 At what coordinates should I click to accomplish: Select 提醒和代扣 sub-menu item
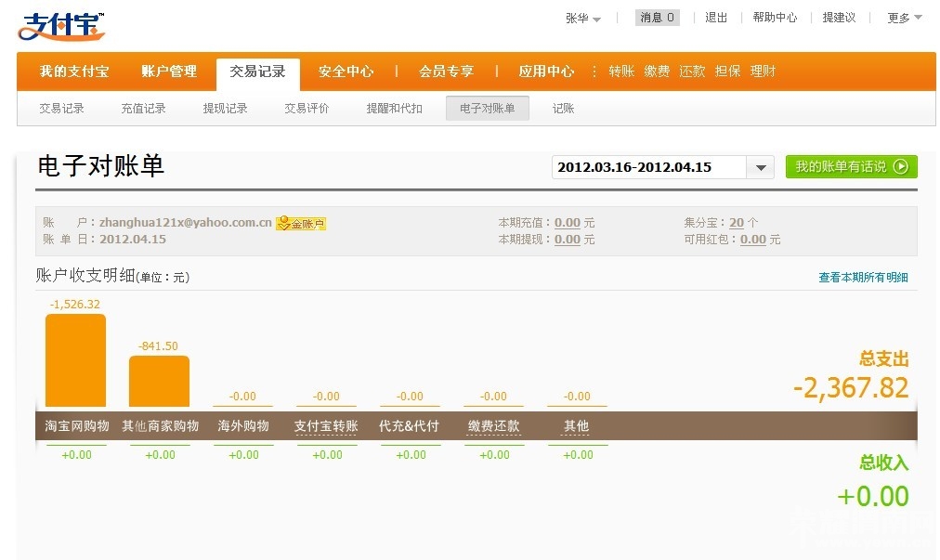coord(394,109)
